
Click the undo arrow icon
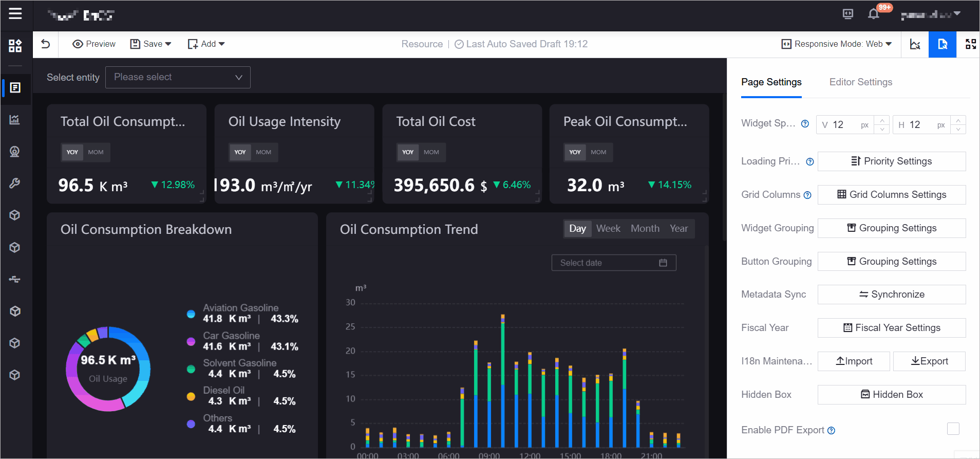(46, 44)
